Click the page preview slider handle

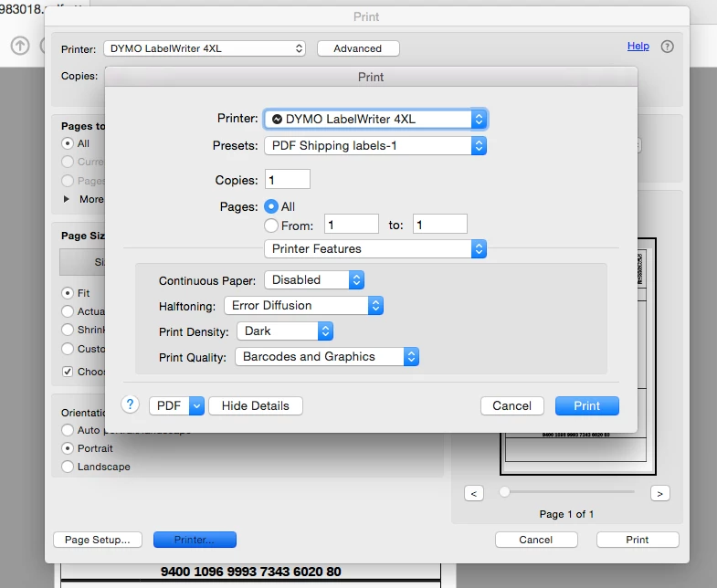click(x=504, y=492)
